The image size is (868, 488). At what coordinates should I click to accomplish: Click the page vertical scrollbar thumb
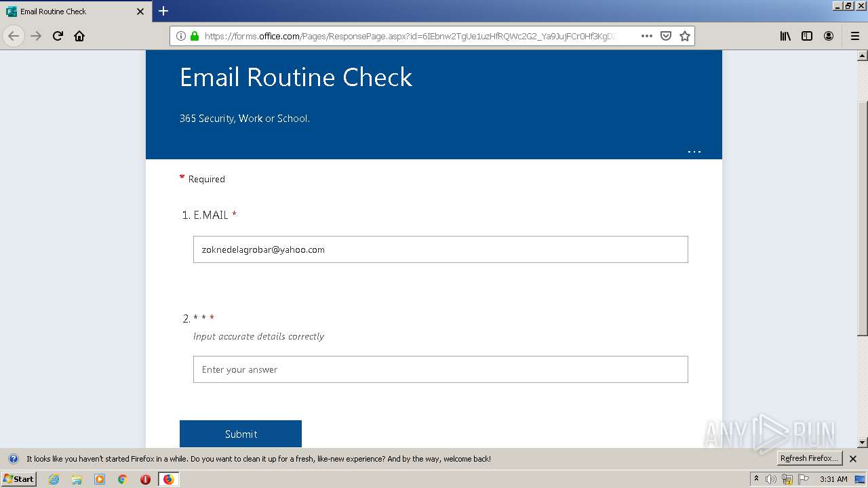pos(862,218)
